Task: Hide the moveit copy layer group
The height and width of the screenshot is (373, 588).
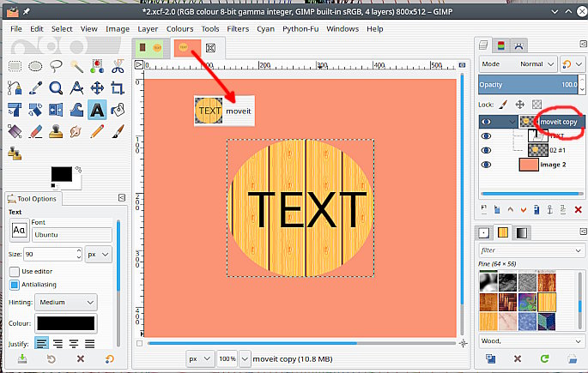Action: [x=486, y=122]
